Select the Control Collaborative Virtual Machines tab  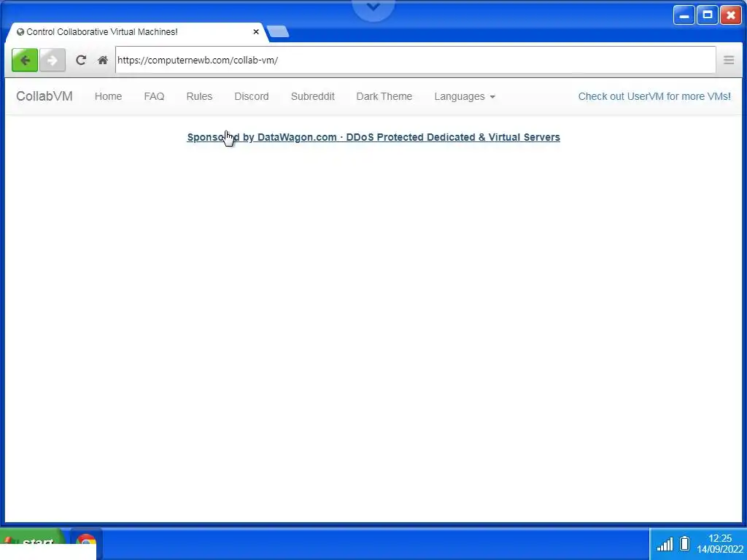136,32
